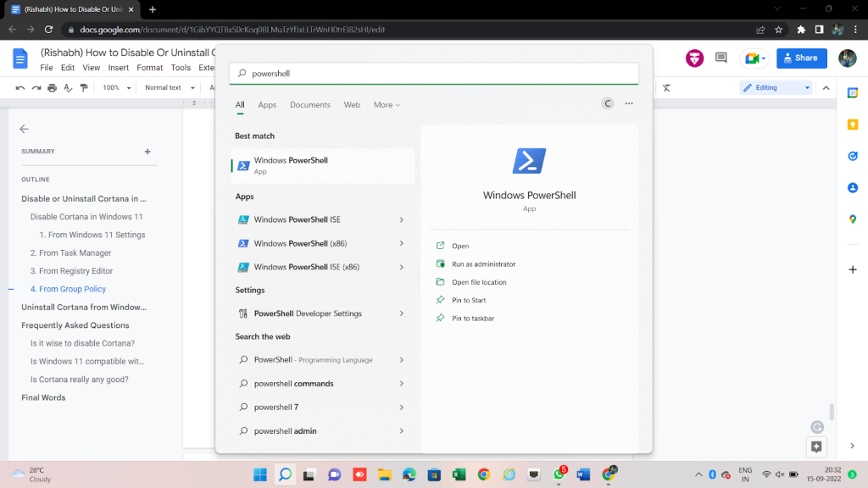This screenshot has height=488, width=868.
Task: Pin Windows PowerShell to Start
Action: coord(469,301)
